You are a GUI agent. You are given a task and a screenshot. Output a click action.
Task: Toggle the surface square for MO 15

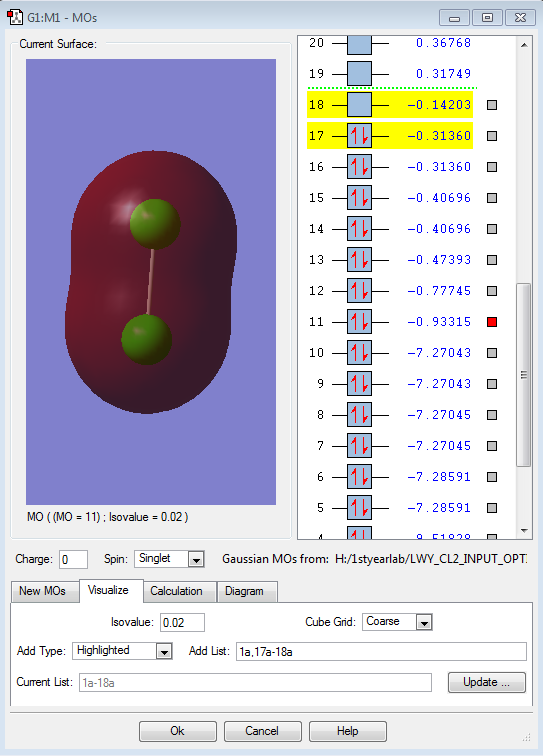pyautogui.click(x=492, y=198)
